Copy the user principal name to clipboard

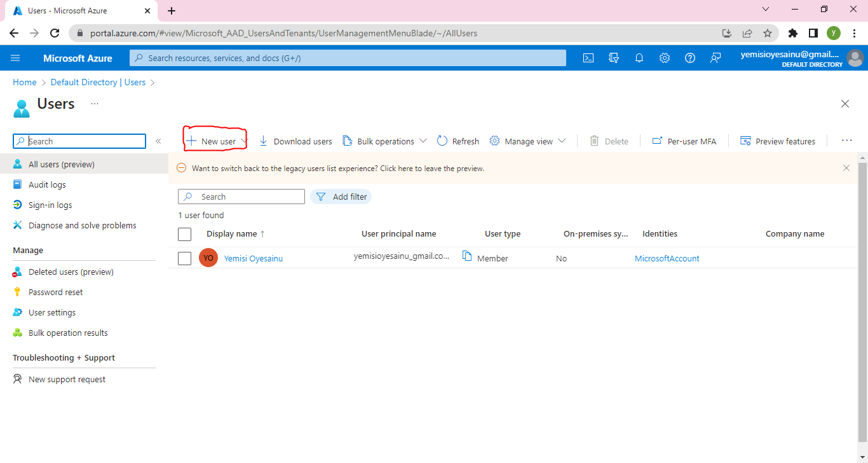[x=467, y=256]
